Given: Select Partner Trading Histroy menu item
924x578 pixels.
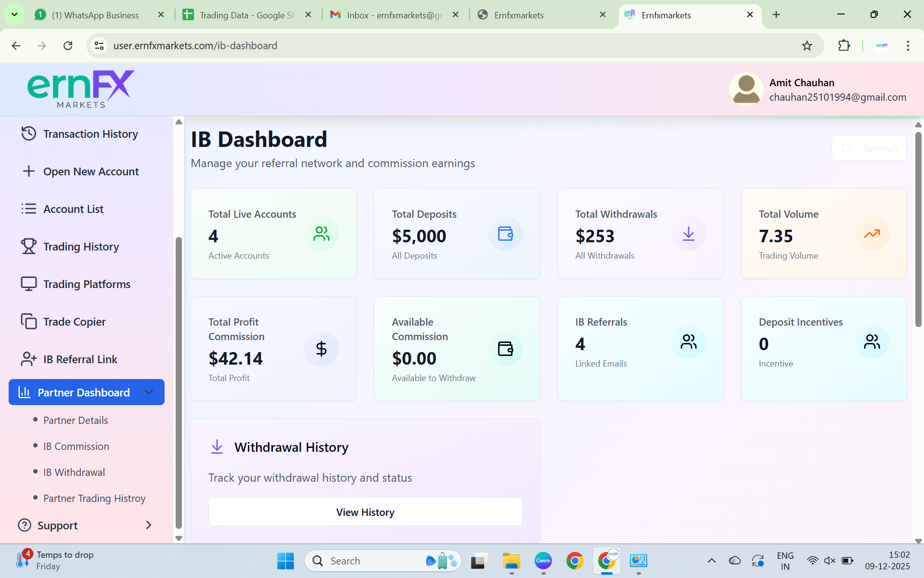Looking at the screenshot, I should [94, 498].
